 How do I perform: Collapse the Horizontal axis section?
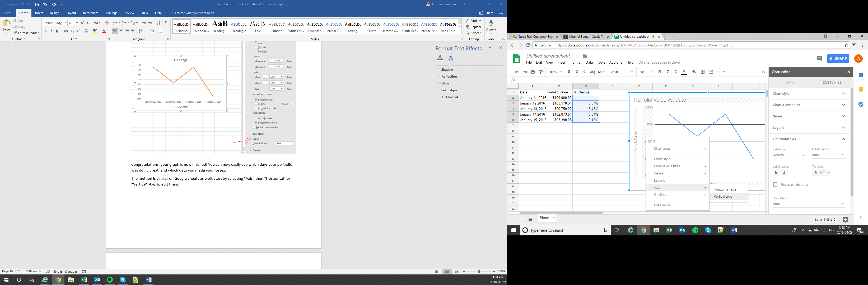[809, 139]
